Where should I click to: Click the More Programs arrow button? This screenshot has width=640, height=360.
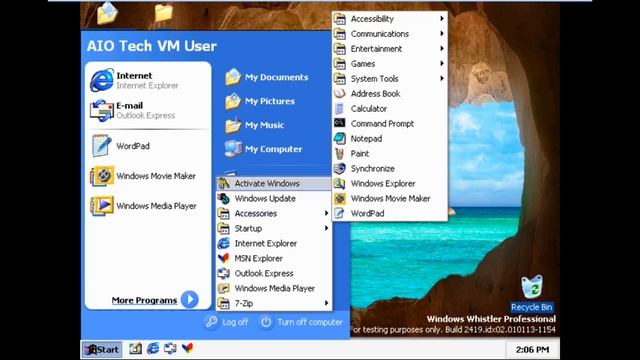[189, 300]
